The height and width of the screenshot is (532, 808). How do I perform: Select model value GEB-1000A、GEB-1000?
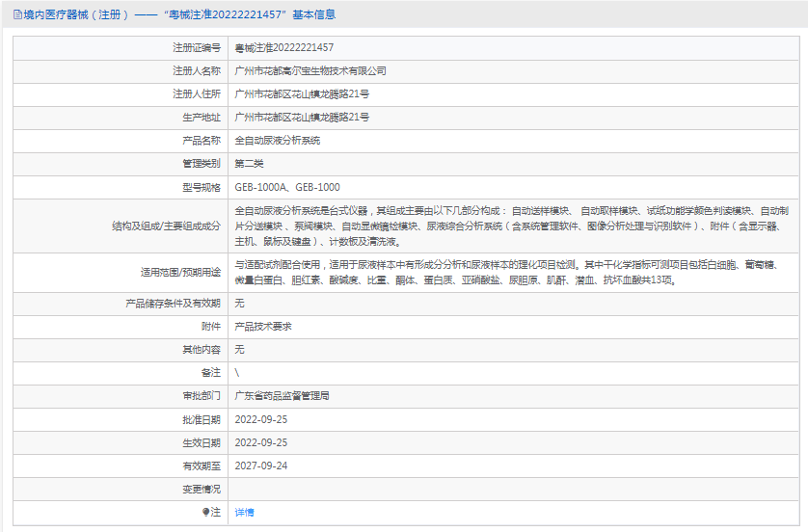point(287,187)
